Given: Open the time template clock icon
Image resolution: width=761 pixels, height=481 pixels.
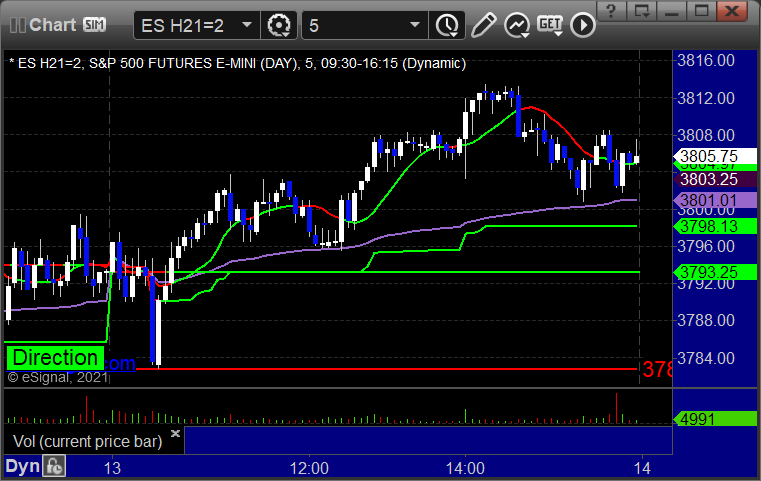Looking at the screenshot, I should (x=447, y=25).
